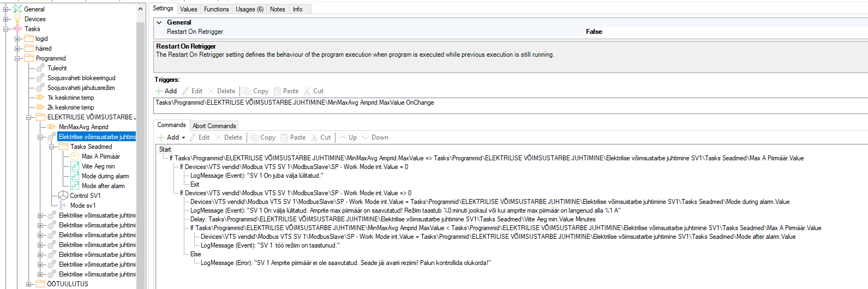Click the Restart On Retrigger False value
The image size is (868, 289).
click(x=594, y=32)
